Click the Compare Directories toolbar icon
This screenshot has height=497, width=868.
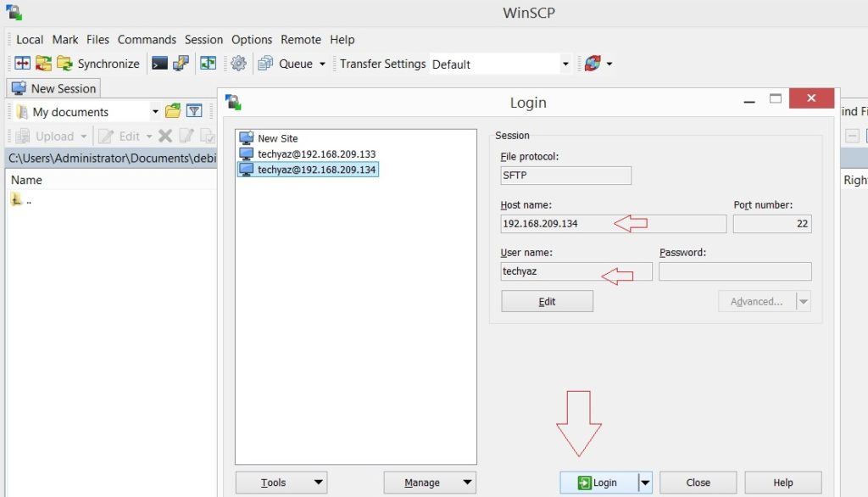(x=23, y=64)
